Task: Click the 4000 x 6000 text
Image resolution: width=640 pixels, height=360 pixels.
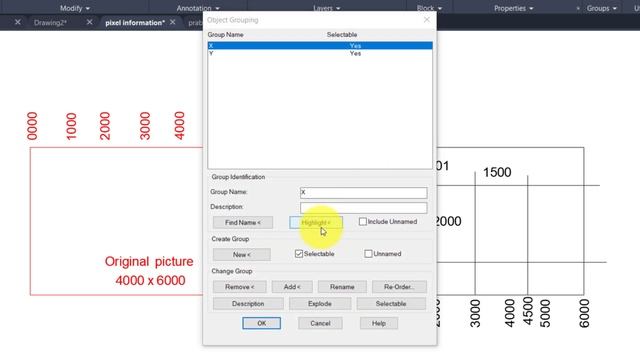Action: click(150, 281)
